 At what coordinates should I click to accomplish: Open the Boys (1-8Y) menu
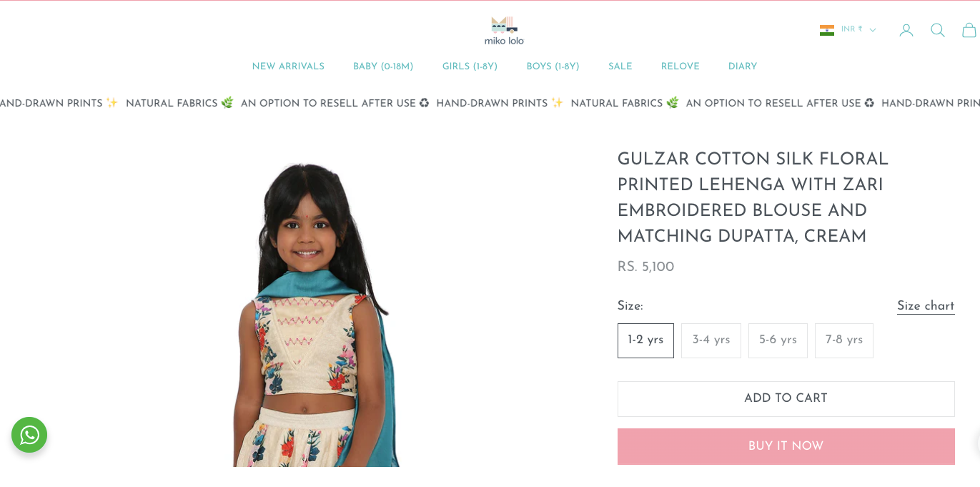[553, 67]
